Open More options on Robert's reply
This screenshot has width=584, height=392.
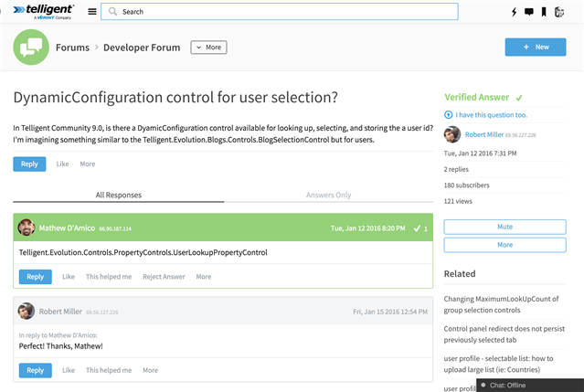point(151,370)
